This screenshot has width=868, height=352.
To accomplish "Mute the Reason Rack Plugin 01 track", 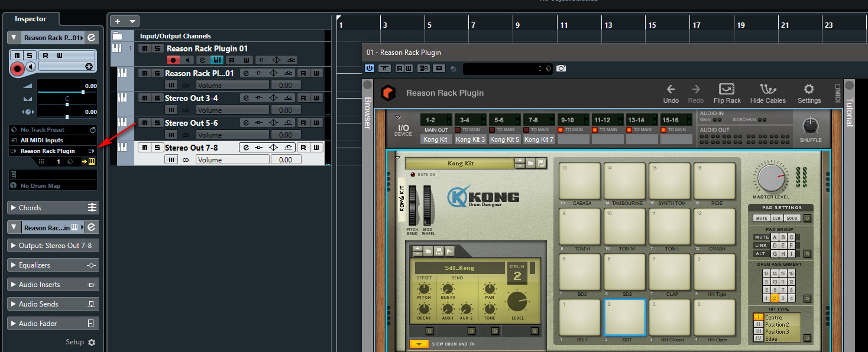I will pyautogui.click(x=144, y=48).
